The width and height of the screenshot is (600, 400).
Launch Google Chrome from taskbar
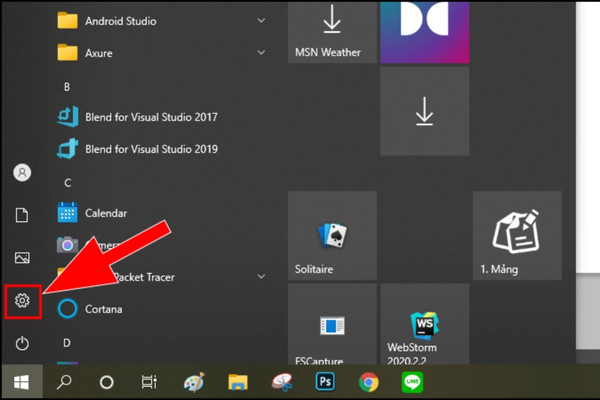tap(369, 382)
